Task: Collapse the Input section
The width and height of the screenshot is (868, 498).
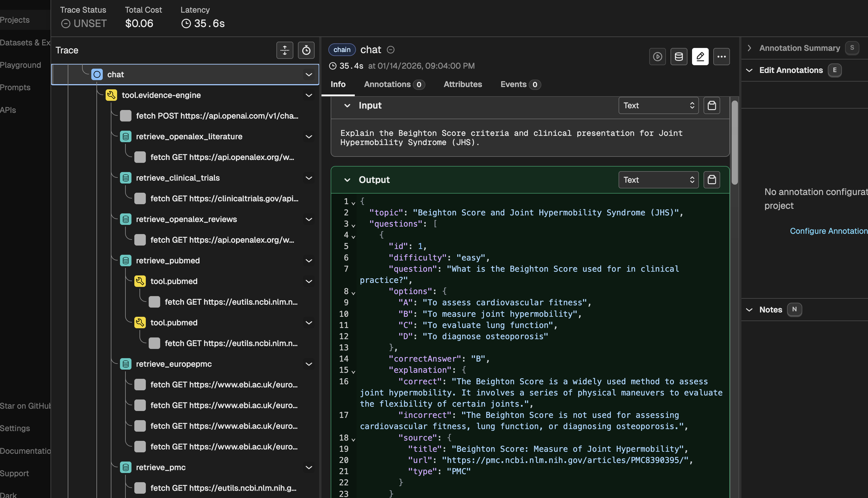Action: tap(347, 105)
